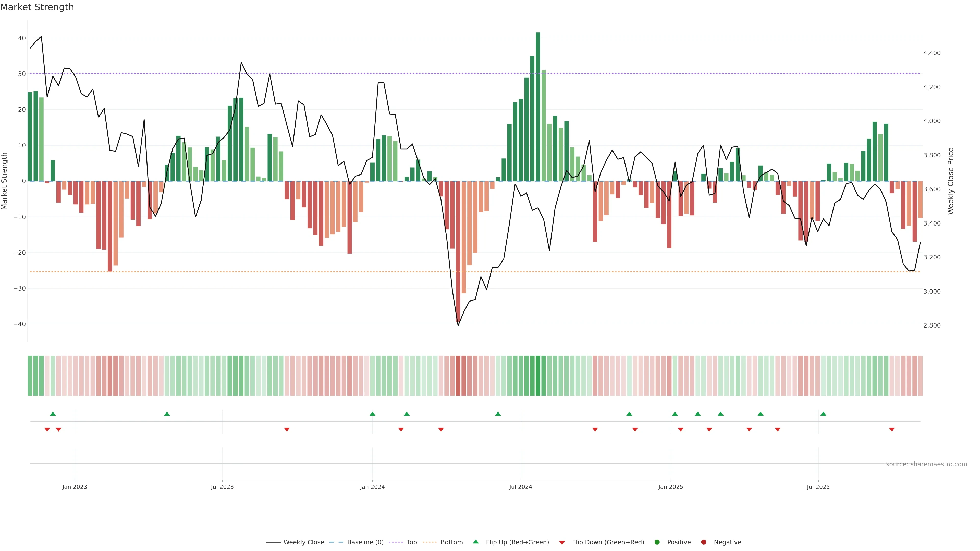Image resolution: width=980 pixels, height=551 pixels.
Task: Click the Flip Up green triangle legend icon
Action: (x=475, y=542)
